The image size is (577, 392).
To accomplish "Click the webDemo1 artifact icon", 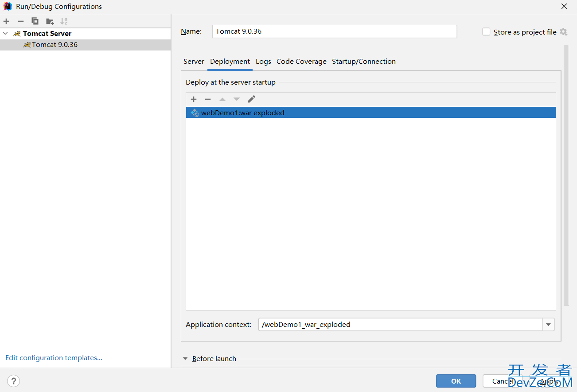I will tap(195, 113).
